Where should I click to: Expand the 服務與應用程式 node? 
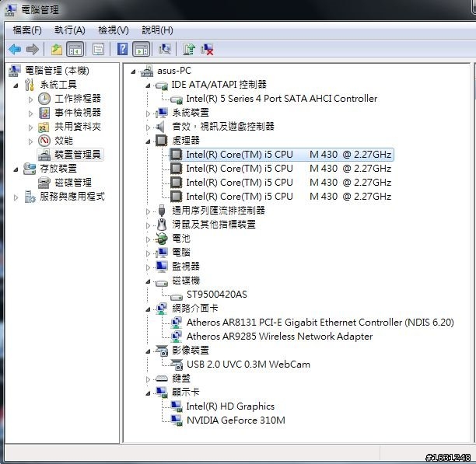coord(16,197)
